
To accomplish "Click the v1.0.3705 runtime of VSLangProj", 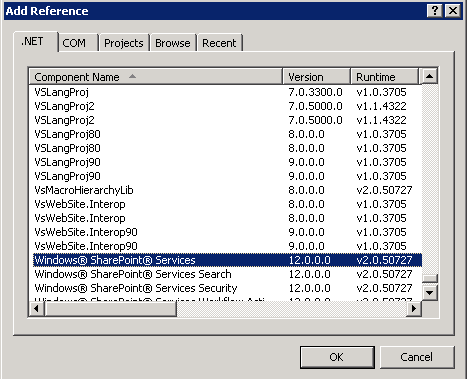I will coord(381,92).
